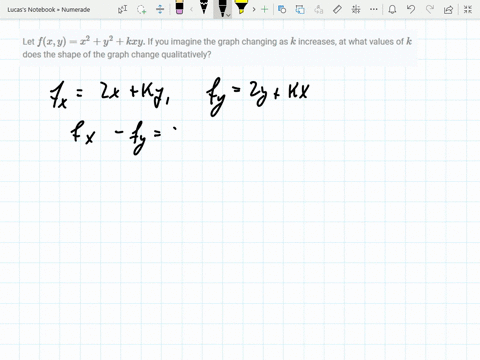480x360 pixels.
Task: Go to the previous pens using the left chevron
Action: tap(191, 9)
